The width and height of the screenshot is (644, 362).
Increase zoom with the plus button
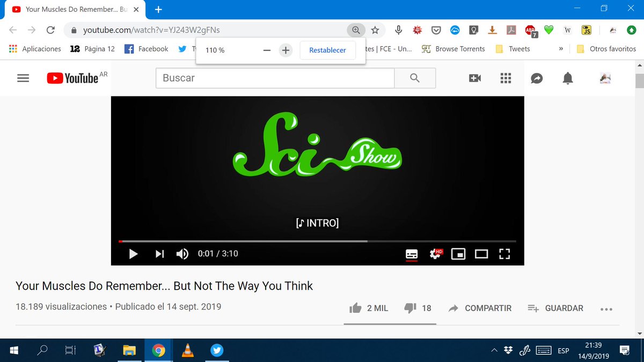click(x=286, y=50)
